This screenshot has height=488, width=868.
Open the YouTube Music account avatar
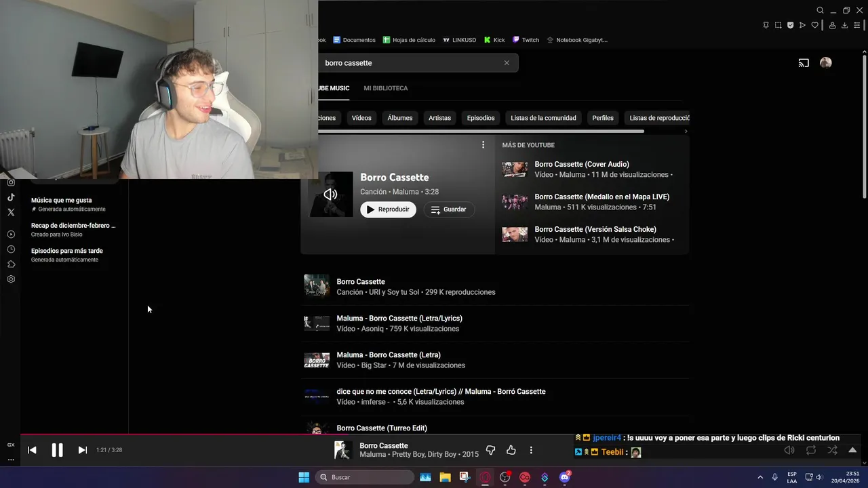click(825, 62)
